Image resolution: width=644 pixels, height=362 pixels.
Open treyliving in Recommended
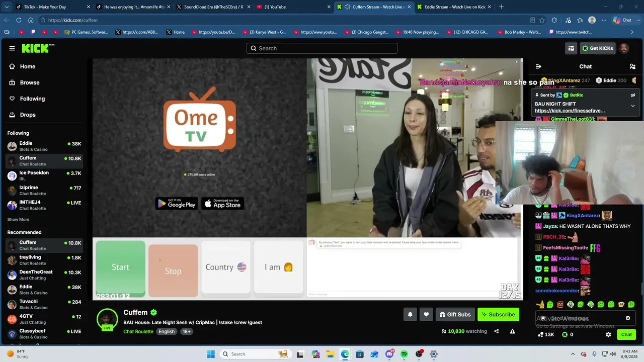coord(44,260)
